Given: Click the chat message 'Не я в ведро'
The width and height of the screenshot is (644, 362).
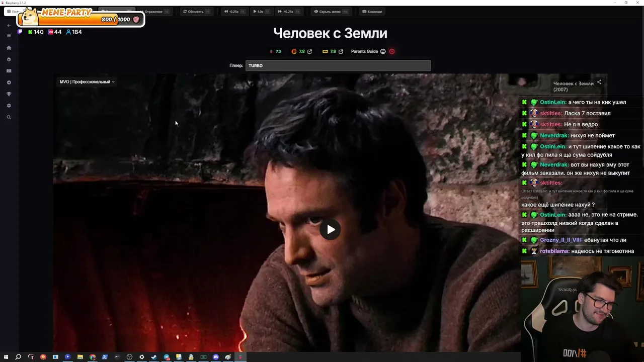Looking at the screenshot, I should click(581, 124).
